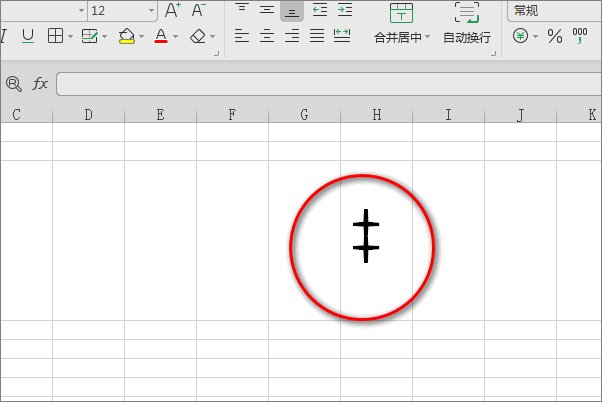
Task: Toggle left horizontal alignment
Action: (x=242, y=36)
